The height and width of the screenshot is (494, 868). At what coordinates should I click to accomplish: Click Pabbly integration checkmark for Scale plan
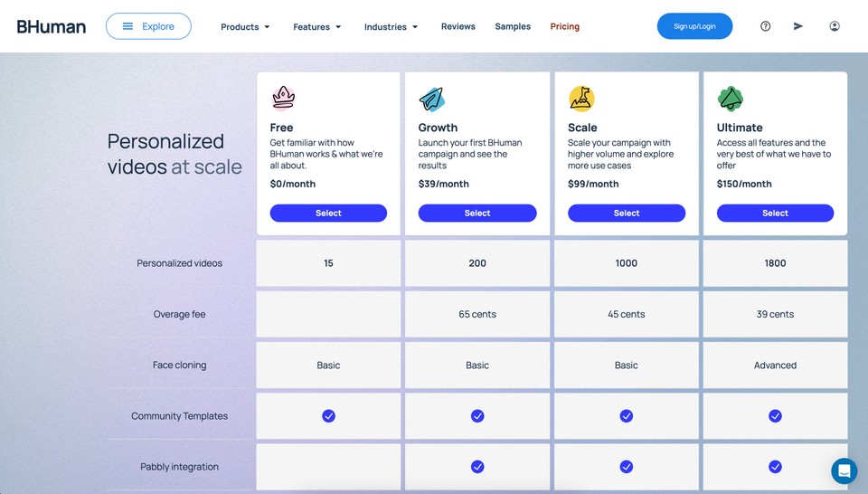[626, 467]
